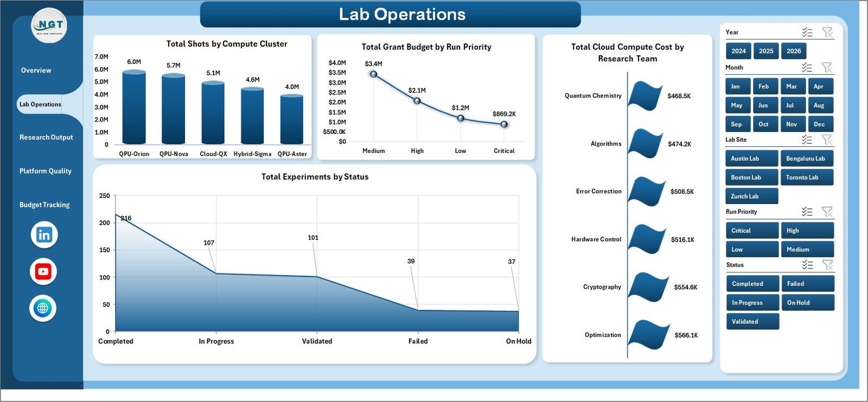This screenshot has height=402, width=868.
Task: Open Budget Tracking page
Action: [44, 205]
